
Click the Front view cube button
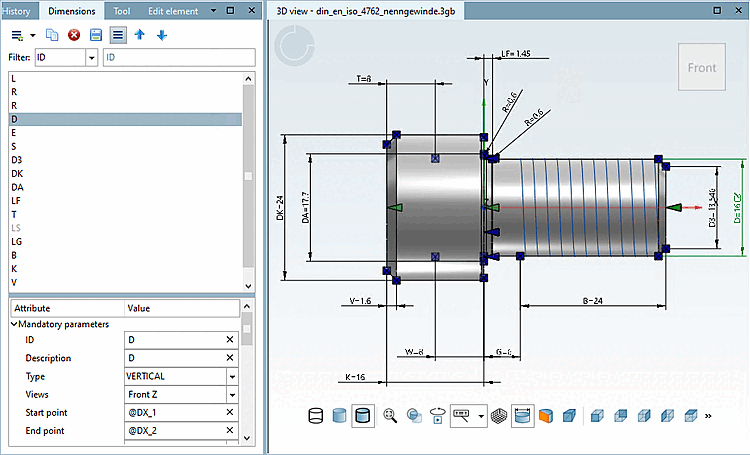701,68
